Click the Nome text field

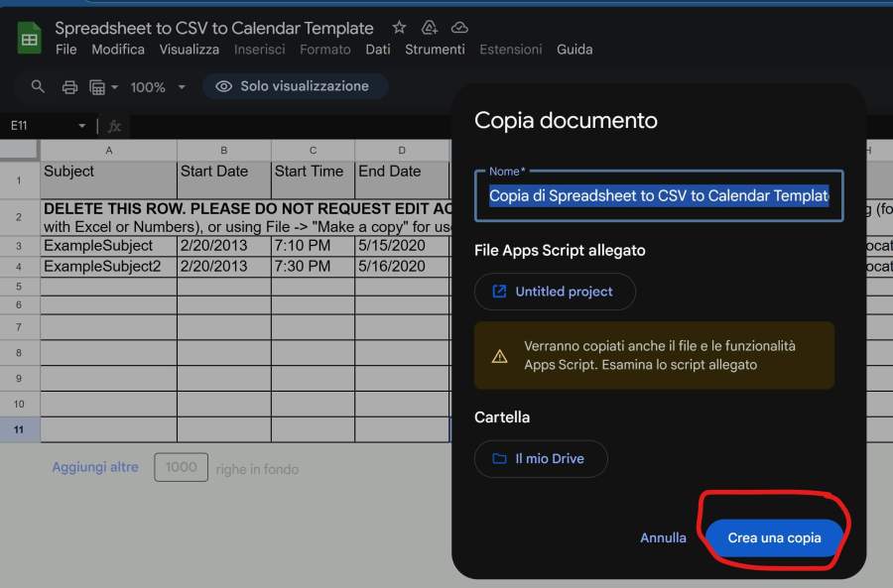pyautogui.click(x=659, y=196)
